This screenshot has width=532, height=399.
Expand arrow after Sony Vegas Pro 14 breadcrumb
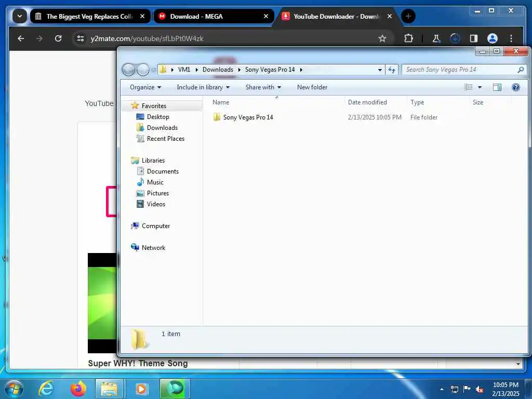point(301,70)
